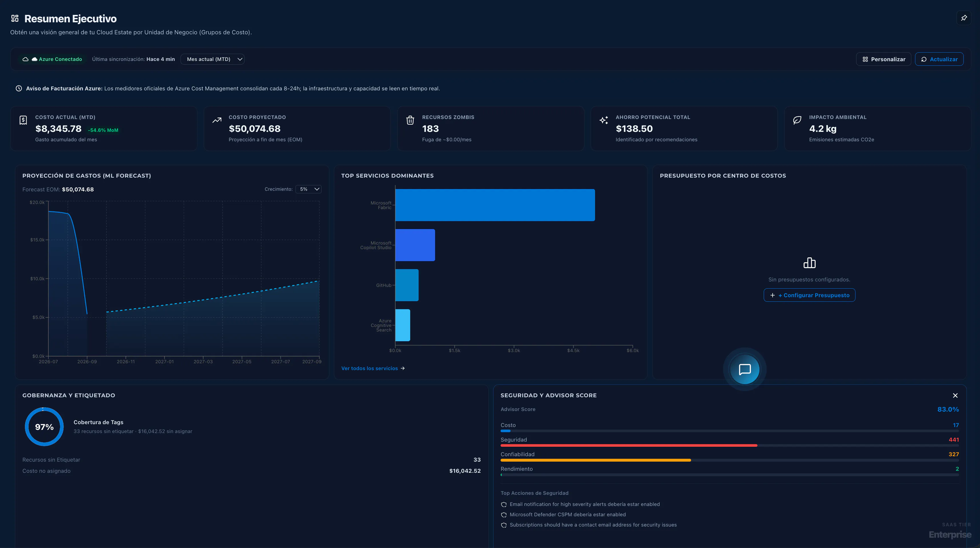Image resolution: width=980 pixels, height=548 pixels.
Task: Click the Rendimiento count 2
Action: click(957, 469)
